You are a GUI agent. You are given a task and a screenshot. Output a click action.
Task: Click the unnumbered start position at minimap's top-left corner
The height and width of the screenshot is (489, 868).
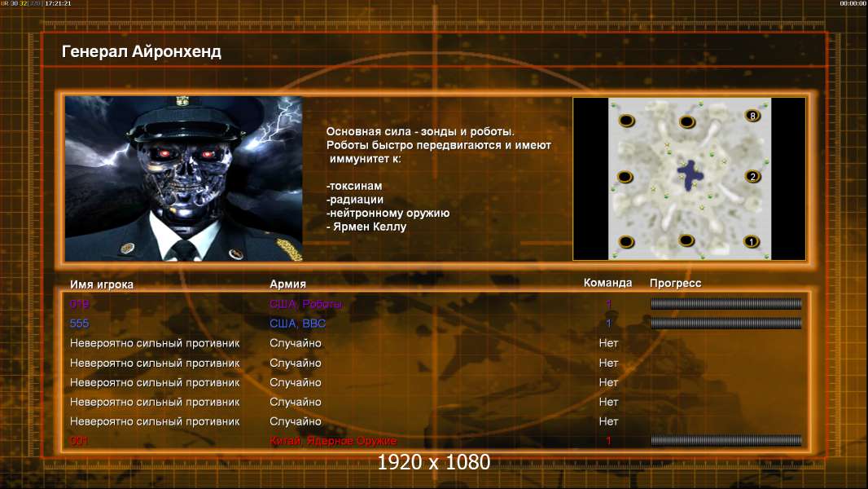[627, 120]
